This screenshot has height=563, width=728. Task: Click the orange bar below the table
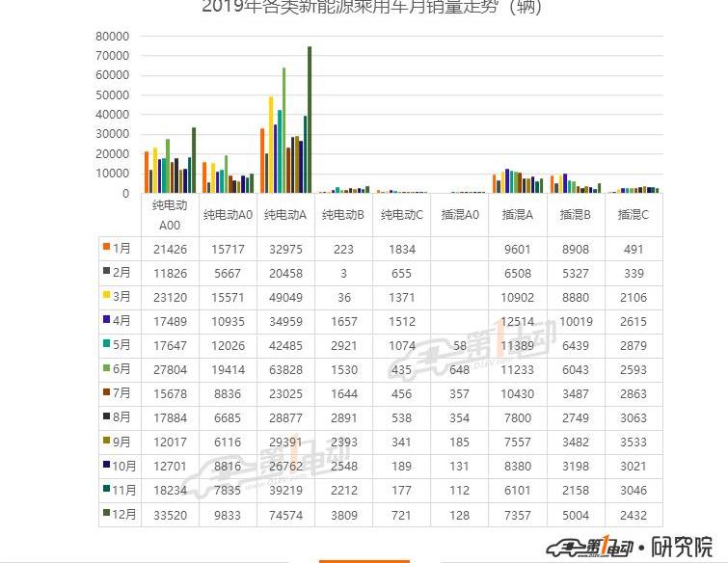pos(364,559)
